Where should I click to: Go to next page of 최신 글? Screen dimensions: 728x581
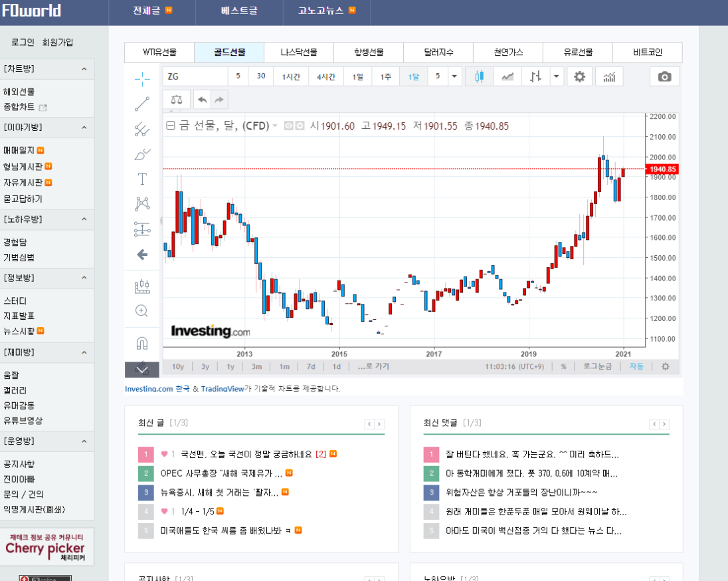[x=379, y=424]
